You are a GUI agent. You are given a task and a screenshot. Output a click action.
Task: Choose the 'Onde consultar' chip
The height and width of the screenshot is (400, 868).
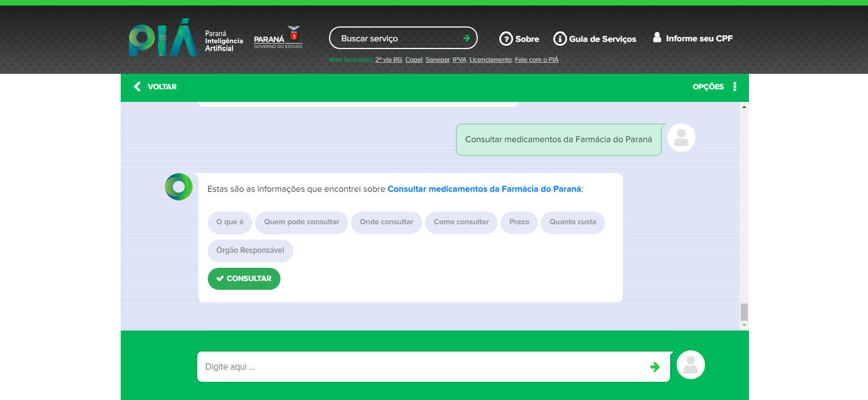(386, 222)
